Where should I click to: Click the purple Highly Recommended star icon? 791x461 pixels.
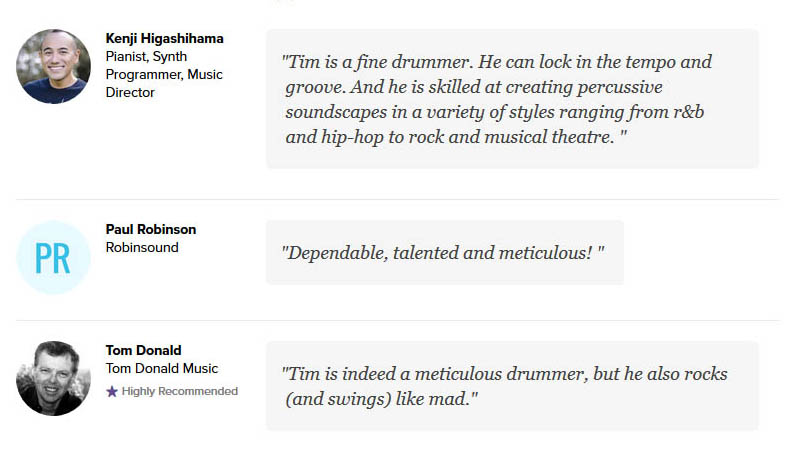pyautogui.click(x=111, y=391)
